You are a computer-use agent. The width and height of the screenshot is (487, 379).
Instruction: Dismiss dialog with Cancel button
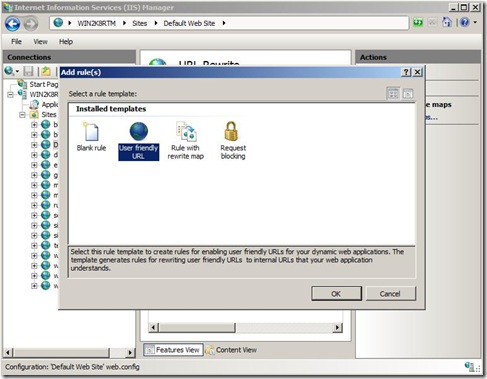click(391, 294)
